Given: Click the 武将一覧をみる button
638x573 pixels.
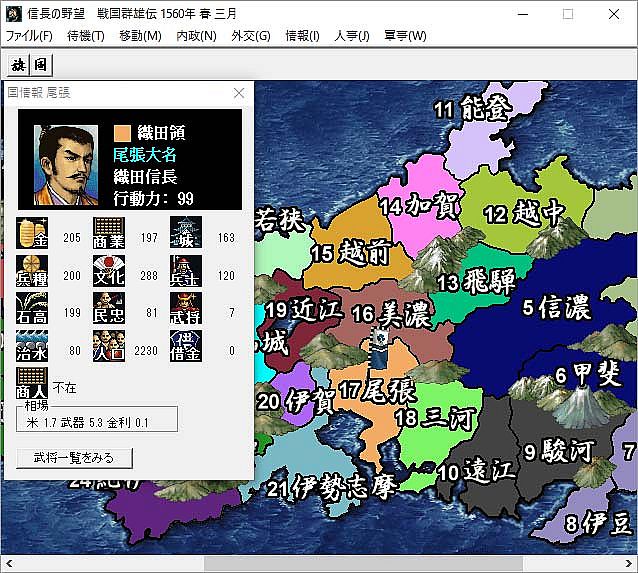Looking at the screenshot, I should click(x=74, y=458).
